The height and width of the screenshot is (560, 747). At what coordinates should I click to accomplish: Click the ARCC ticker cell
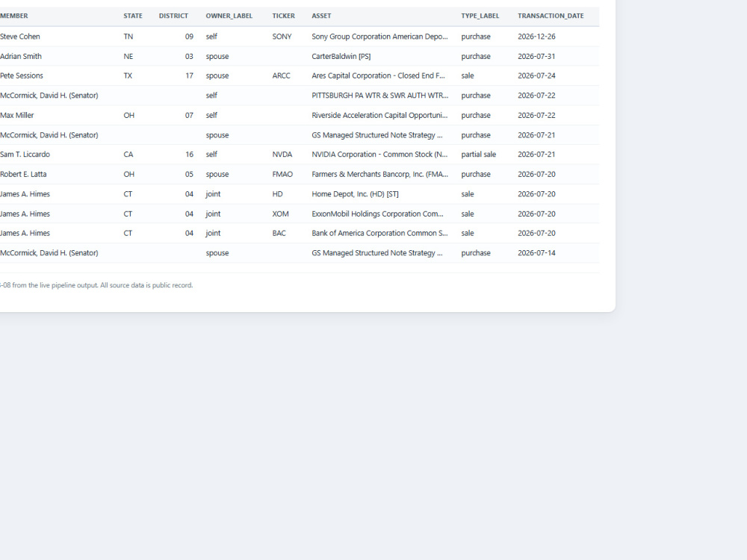(x=281, y=75)
